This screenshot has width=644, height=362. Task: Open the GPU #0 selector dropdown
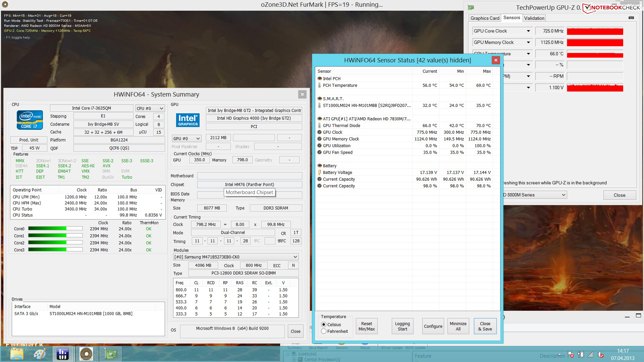(186, 138)
